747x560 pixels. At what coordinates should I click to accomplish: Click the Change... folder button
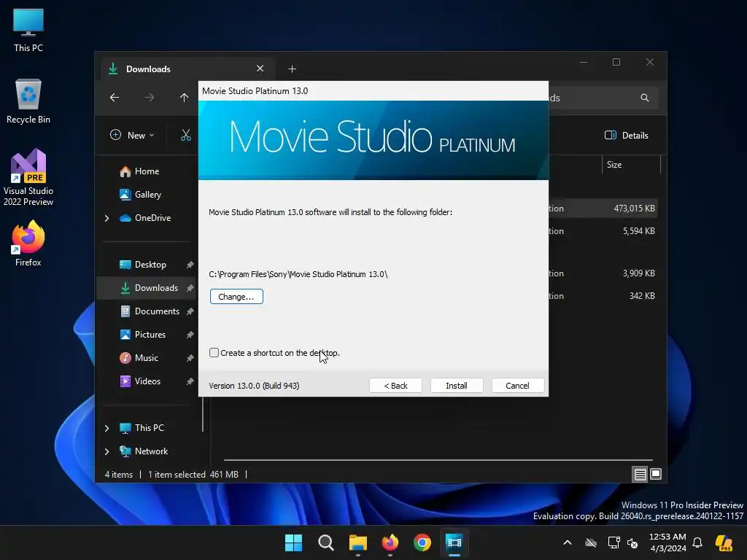[x=236, y=297]
